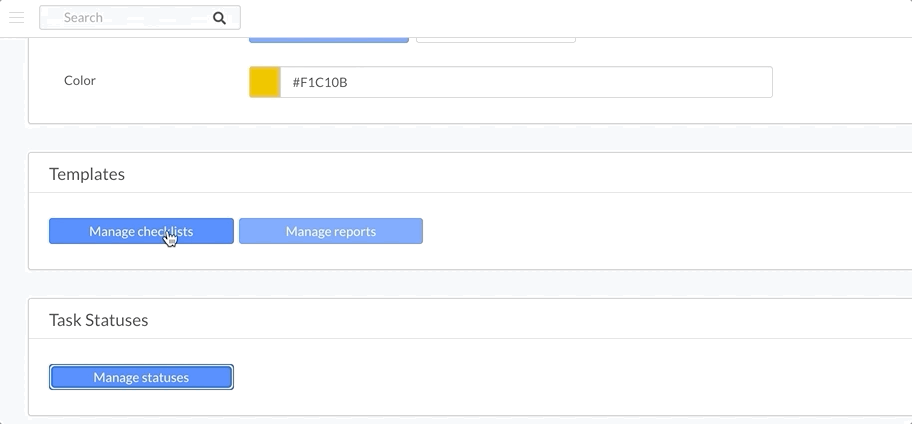Click the partially hidden blue button above Color
Screen dimensions: 912x424
(329, 40)
